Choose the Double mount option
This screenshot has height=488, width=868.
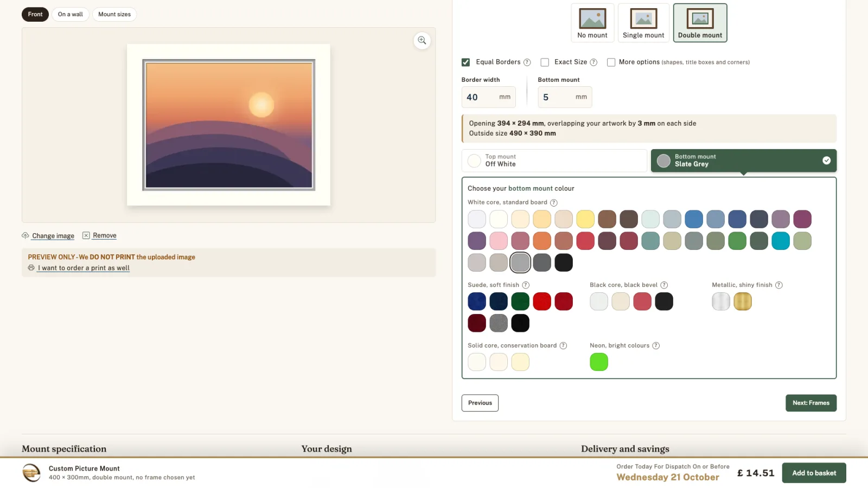tap(700, 23)
